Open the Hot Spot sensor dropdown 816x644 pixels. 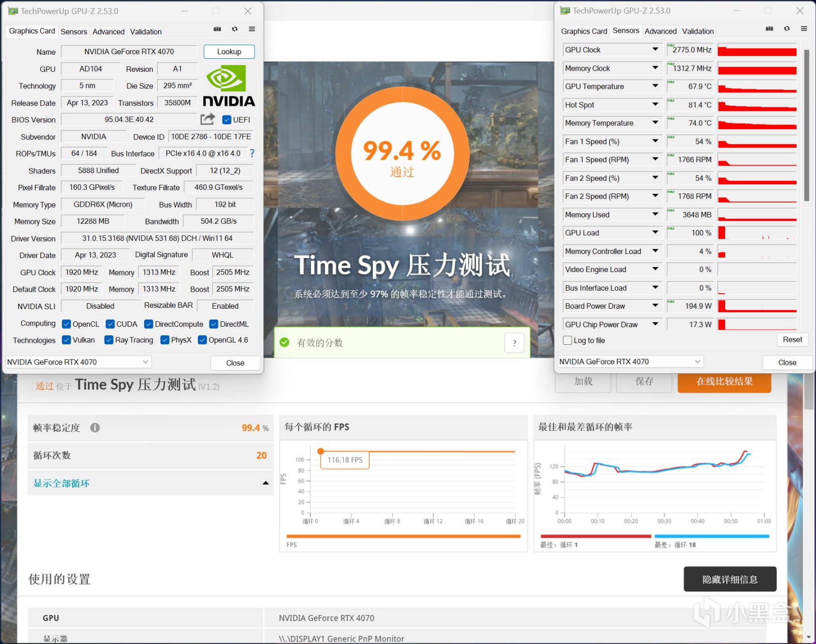point(655,105)
